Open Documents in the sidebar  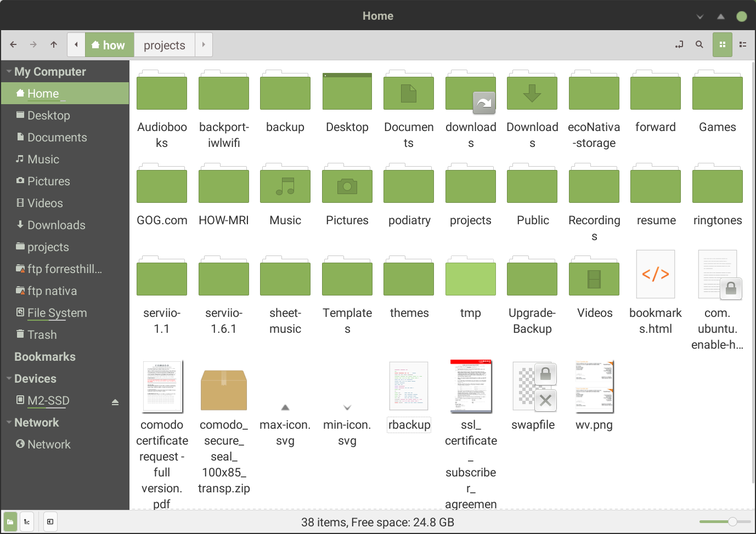click(x=65, y=138)
